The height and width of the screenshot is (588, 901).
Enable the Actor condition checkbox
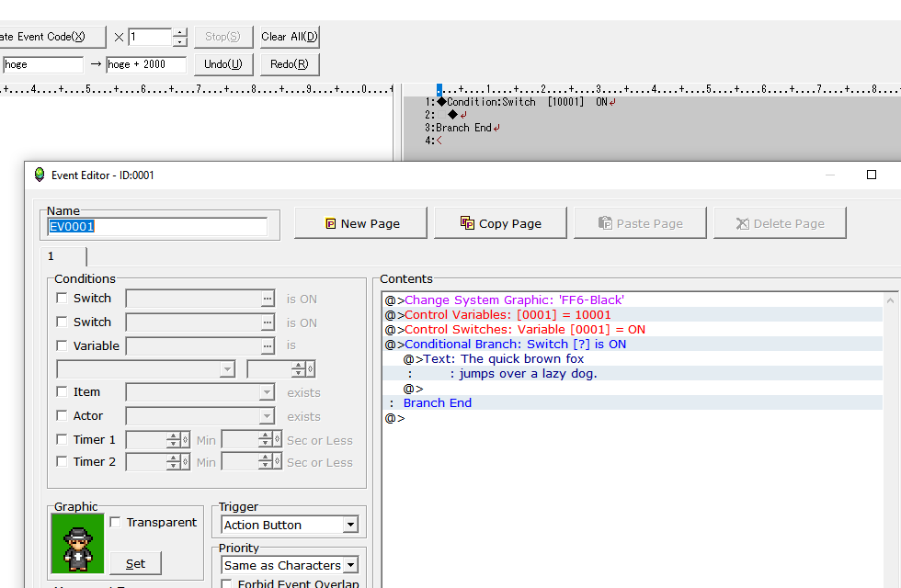tap(62, 415)
